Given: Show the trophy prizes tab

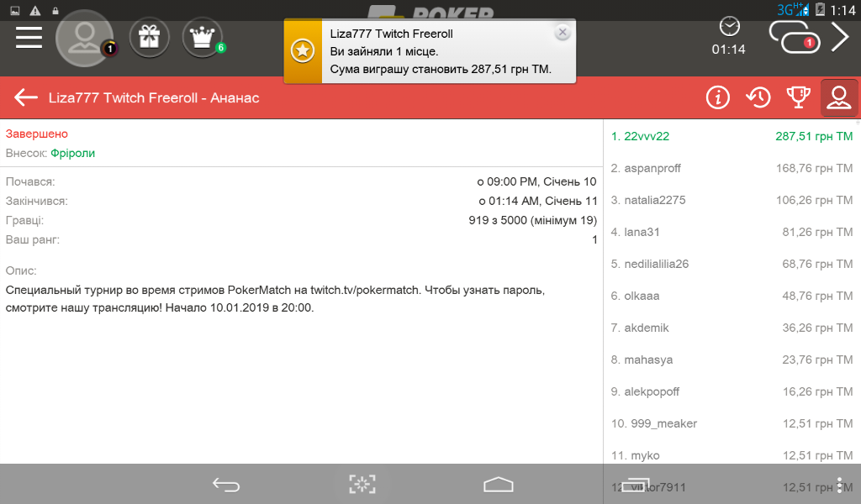Looking at the screenshot, I should [x=799, y=97].
